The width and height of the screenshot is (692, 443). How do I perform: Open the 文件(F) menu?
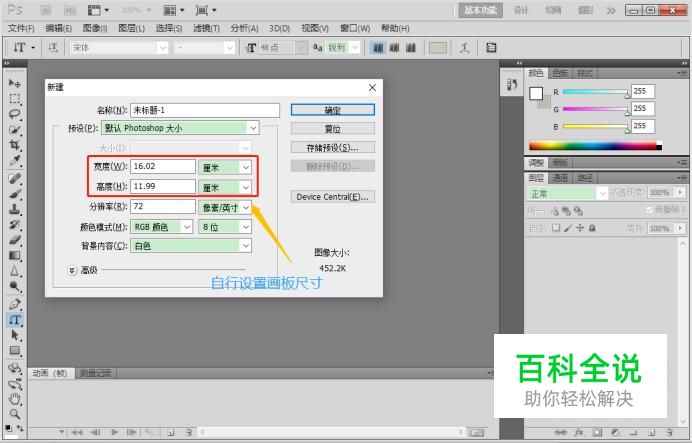[x=21, y=28]
